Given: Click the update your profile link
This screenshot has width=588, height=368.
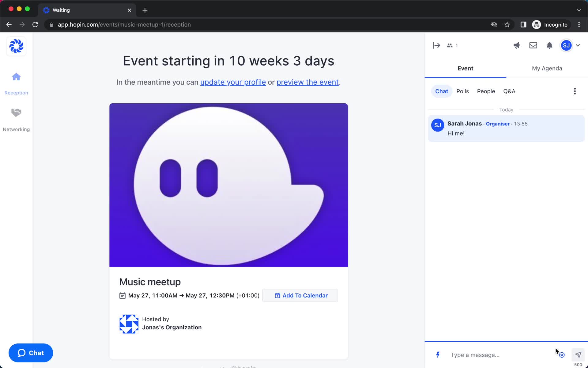Looking at the screenshot, I should point(233,82).
